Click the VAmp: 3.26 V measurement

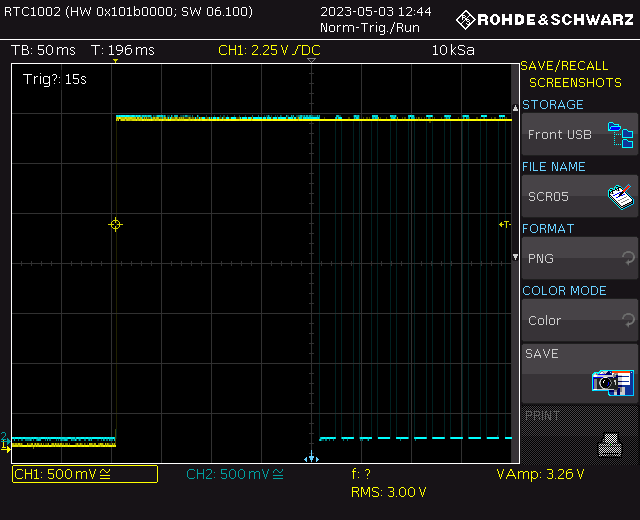(x=540, y=474)
